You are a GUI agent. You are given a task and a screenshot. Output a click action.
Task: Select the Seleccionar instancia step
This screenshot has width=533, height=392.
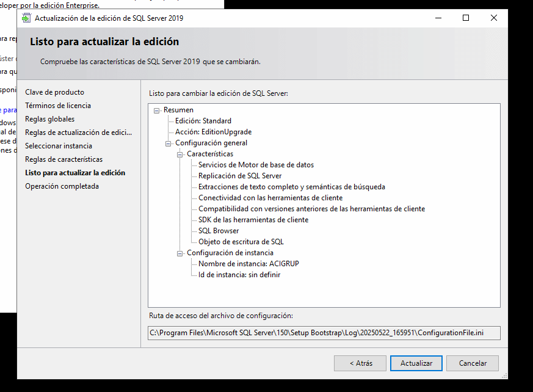point(59,146)
